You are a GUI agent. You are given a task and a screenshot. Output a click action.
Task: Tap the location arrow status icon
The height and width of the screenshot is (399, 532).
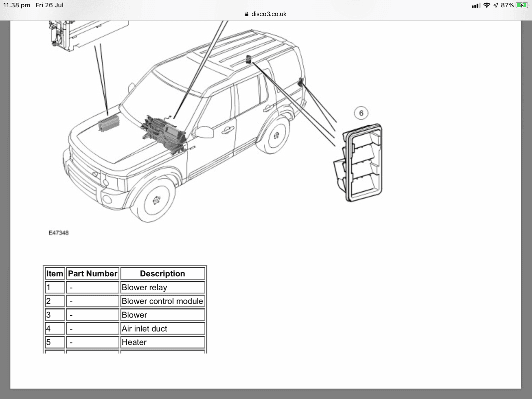tap(496, 5)
